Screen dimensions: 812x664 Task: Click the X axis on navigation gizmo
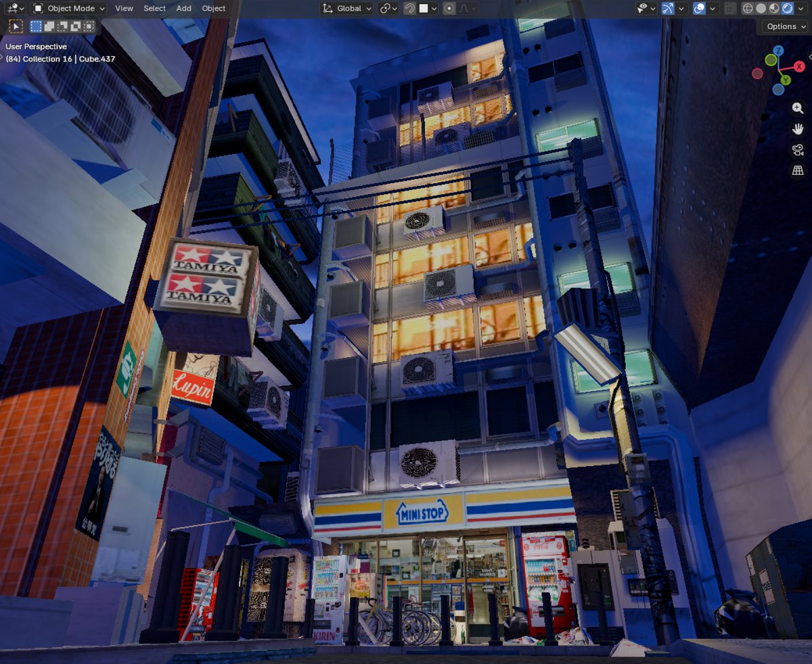pyautogui.click(x=799, y=66)
